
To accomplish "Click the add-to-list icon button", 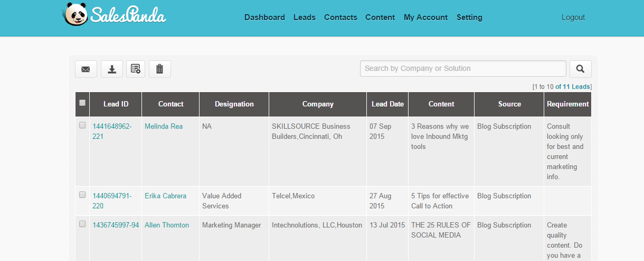I will click(136, 69).
